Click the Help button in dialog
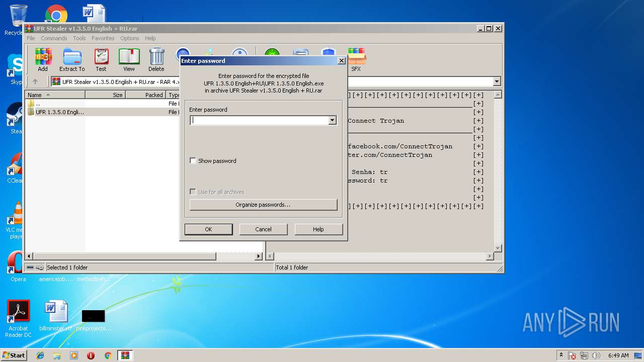 pos(318,229)
